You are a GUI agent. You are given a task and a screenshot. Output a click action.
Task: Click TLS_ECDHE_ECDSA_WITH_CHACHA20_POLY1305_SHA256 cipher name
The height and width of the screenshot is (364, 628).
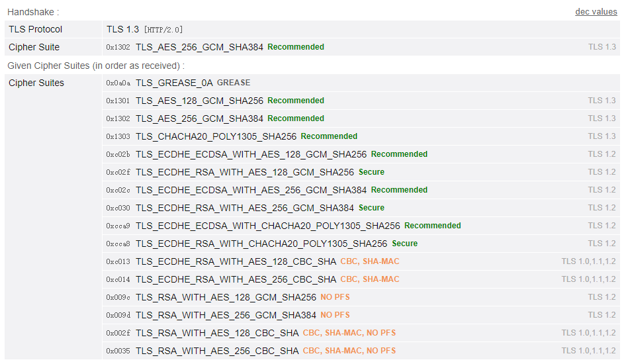tap(268, 226)
